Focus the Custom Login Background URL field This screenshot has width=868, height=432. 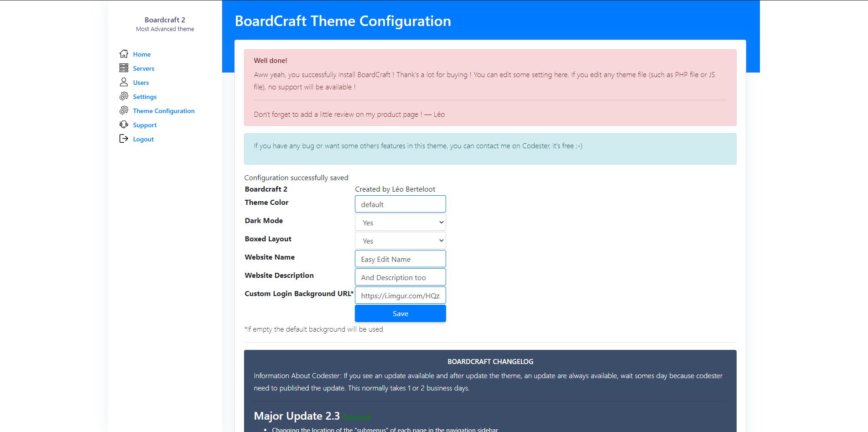tap(400, 296)
